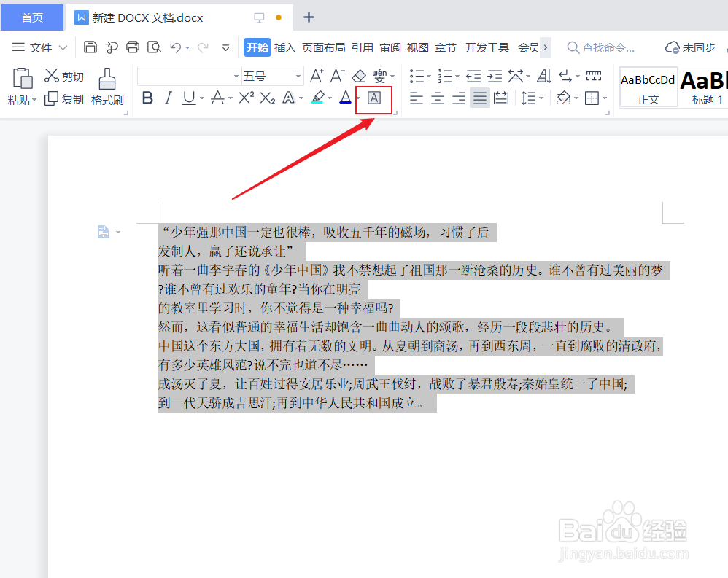The height and width of the screenshot is (578, 728).
Task: Decrease font size with A- icon
Action: tap(337, 75)
